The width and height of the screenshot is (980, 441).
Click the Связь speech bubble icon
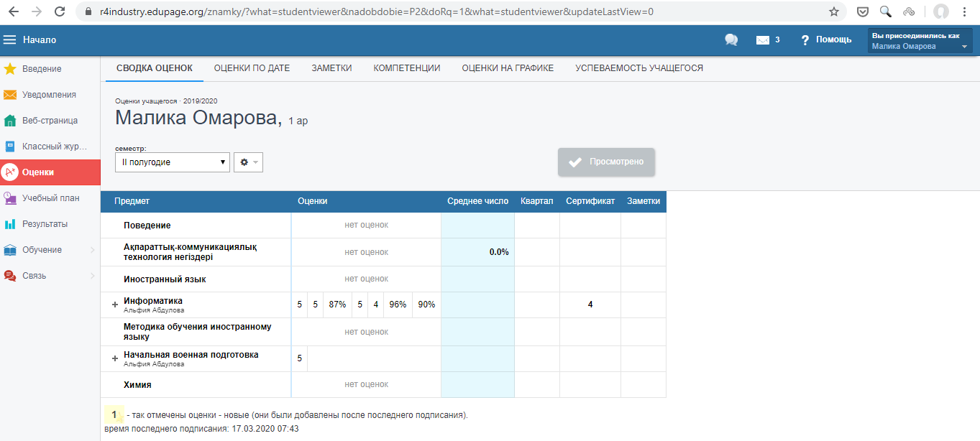pos(10,276)
